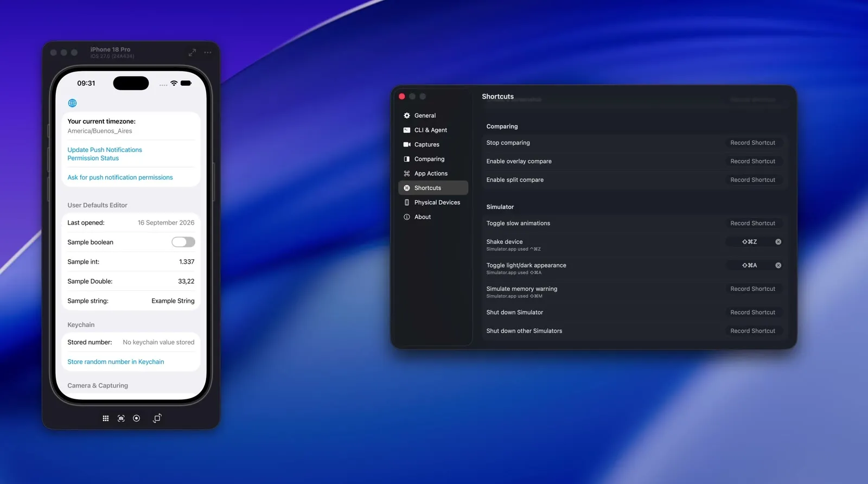The width and height of the screenshot is (868, 484).
Task: Click the iPhone 18 Pro device title
Action: [x=110, y=49]
